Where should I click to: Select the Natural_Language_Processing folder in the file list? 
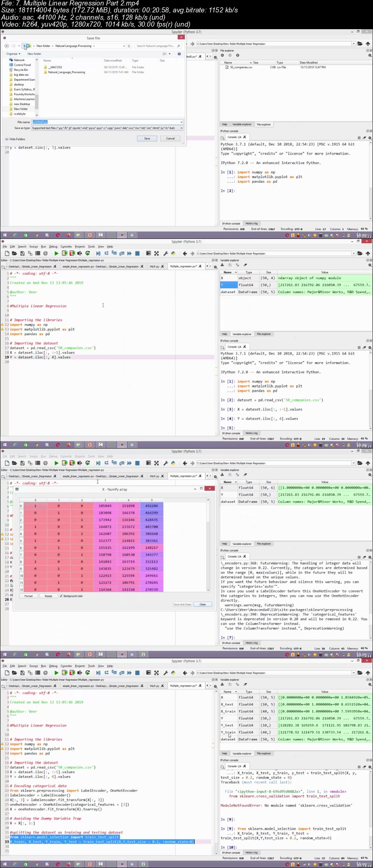click(66, 72)
